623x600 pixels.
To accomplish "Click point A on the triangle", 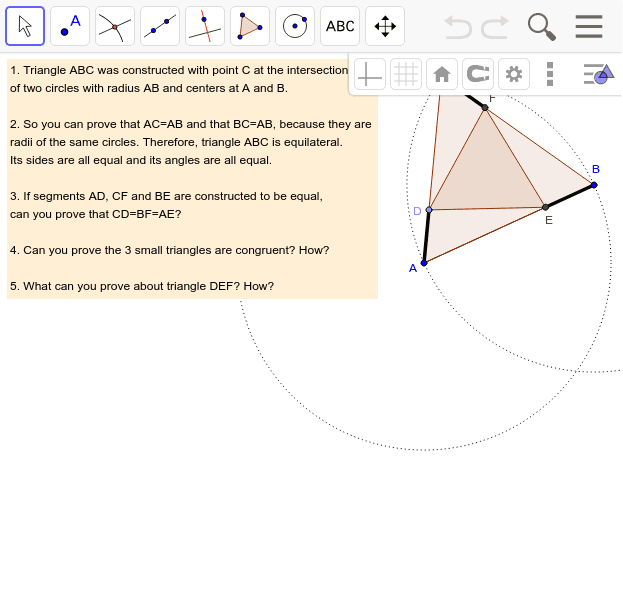I will point(424,263).
